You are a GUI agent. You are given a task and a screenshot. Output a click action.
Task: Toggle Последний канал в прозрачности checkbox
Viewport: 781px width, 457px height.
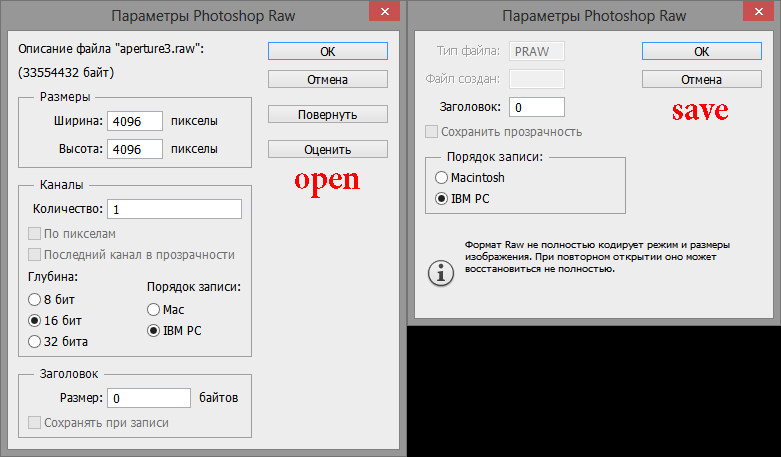click(34, 254)
